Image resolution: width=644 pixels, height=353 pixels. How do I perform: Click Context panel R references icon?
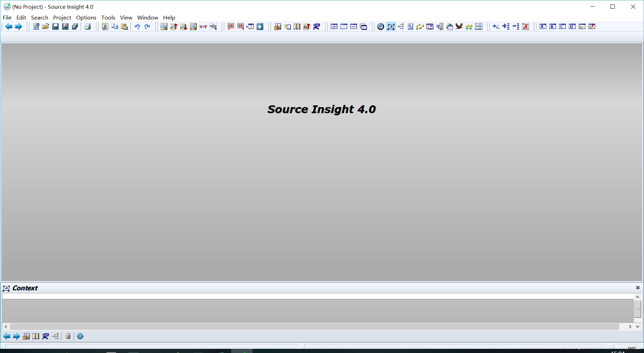click(46, 336)
